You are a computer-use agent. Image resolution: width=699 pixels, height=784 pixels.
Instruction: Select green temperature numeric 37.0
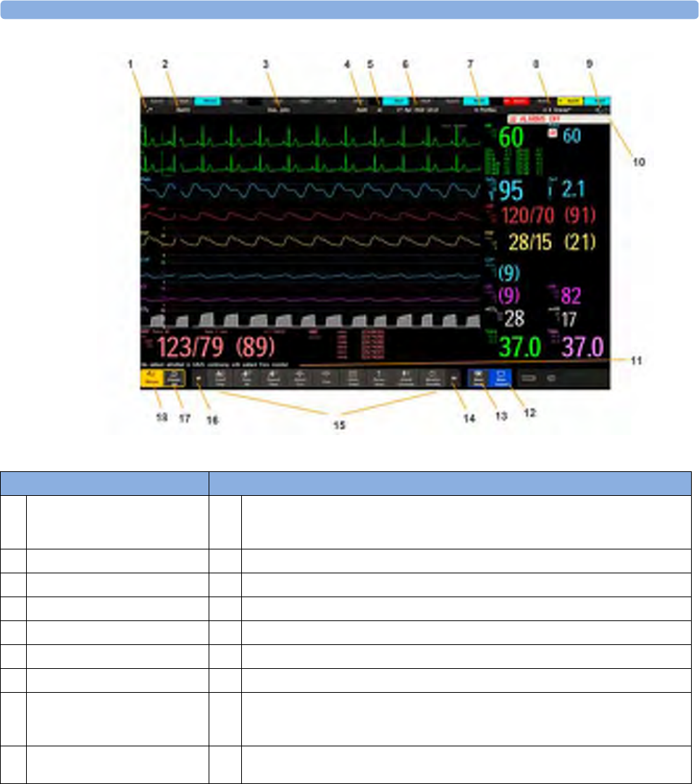(520, 347)
